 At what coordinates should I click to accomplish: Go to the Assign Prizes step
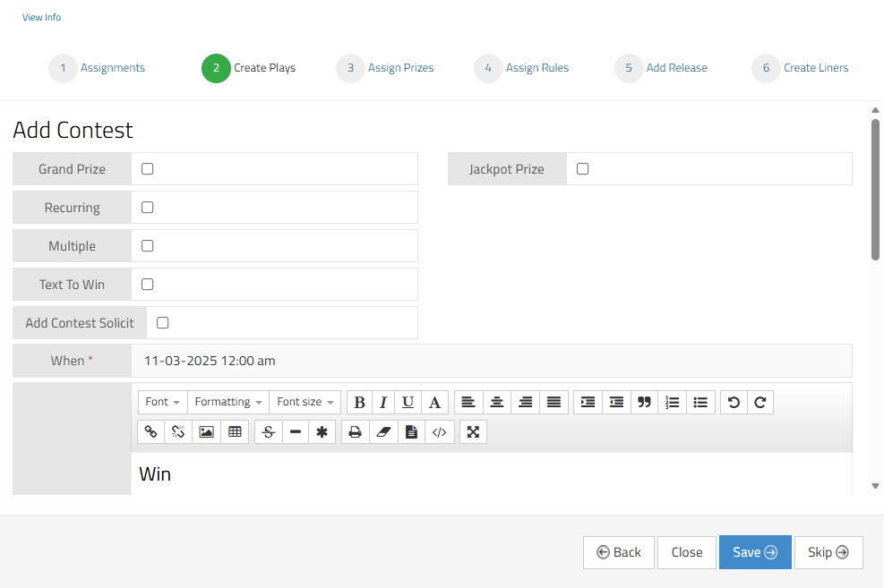pos(399,68)
